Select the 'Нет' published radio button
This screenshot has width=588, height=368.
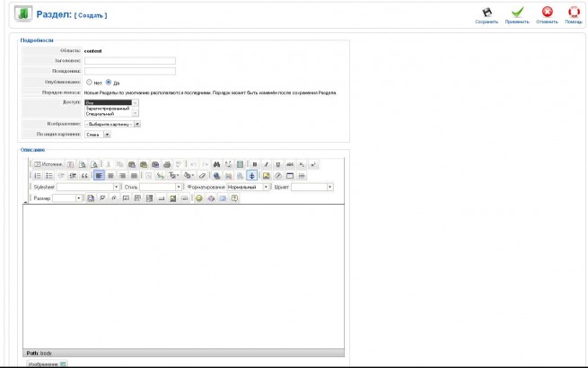coord(89,83)
